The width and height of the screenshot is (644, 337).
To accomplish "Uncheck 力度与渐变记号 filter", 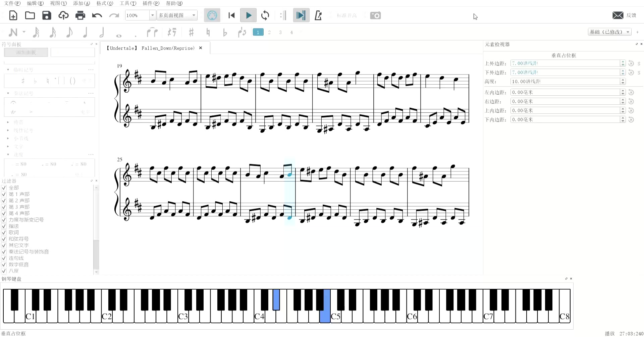I will coord(4,220).
